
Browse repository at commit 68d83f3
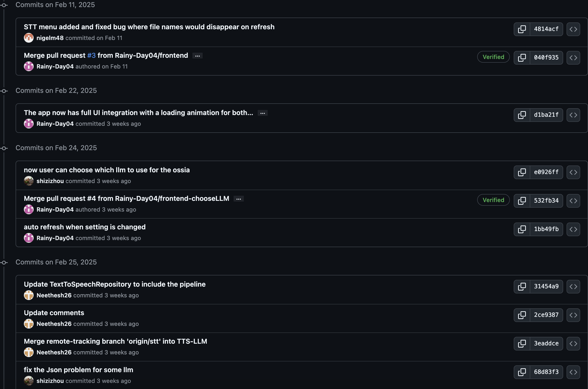pos(573,372)
